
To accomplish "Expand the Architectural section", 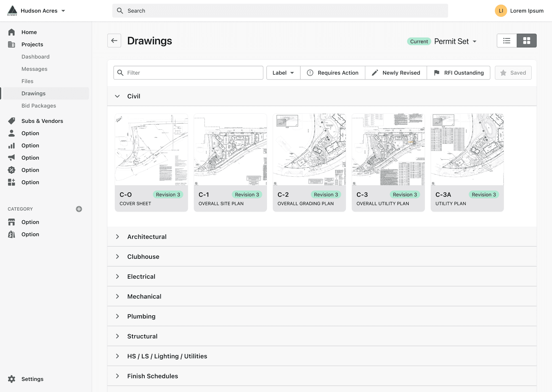I will [x=117, y=237].
